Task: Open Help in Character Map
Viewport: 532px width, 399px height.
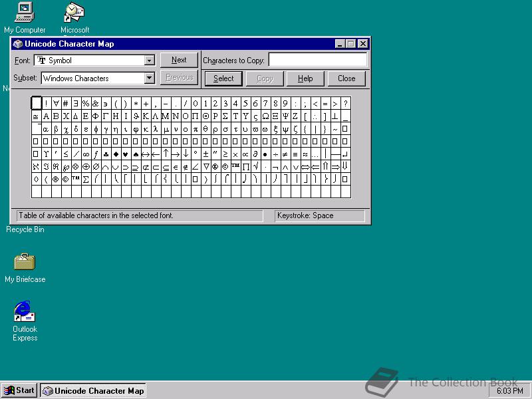Action: point(305,78)
